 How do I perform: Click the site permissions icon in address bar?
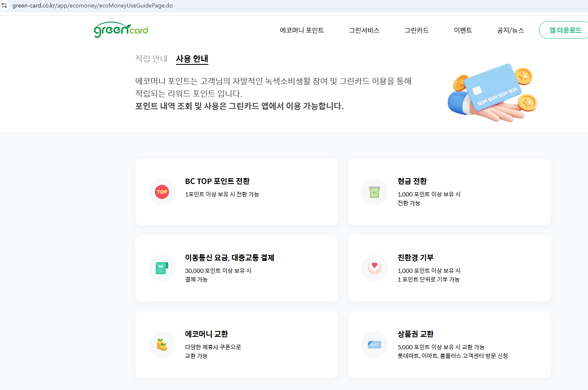point(5,5)
